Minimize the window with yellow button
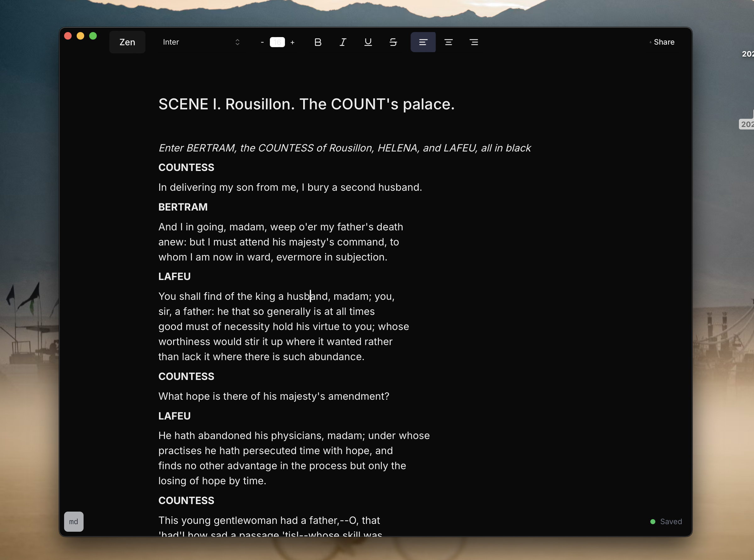The height and width of the screenshot is (560, 754). click(80, 36)
